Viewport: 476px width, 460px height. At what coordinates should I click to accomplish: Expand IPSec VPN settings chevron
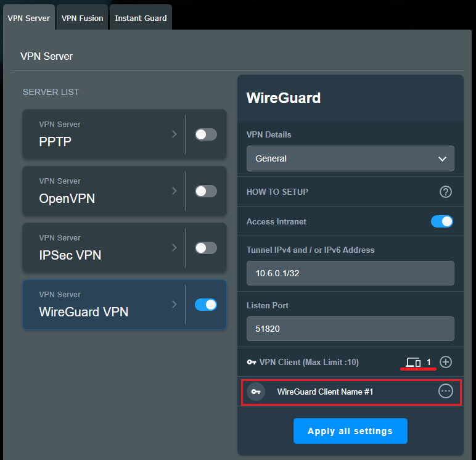tap(174, 247)
